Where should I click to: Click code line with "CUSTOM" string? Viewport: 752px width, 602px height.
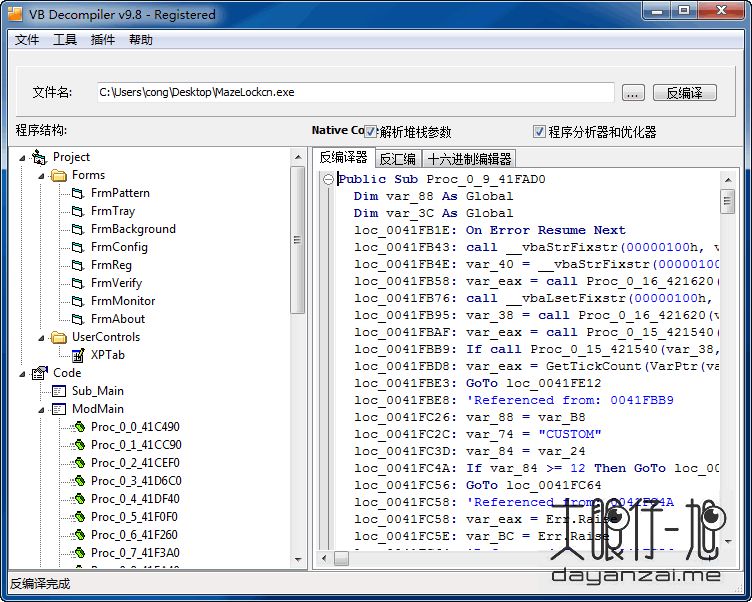pos(478,435)
